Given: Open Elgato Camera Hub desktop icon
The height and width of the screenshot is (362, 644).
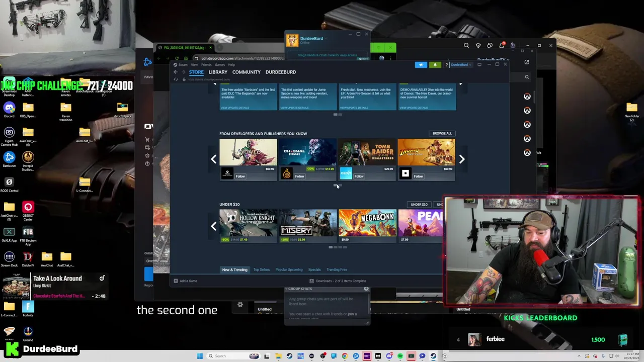Looking at the screenshot, I should click(9, 136).
